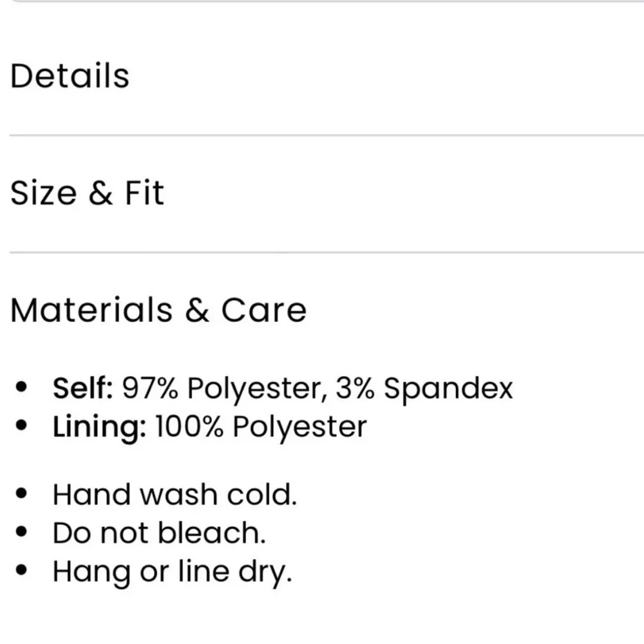The height and width of the screenshot is (644, 644).
Task: Collapse the Materials & Care section
Action: (x=158, y=310)
